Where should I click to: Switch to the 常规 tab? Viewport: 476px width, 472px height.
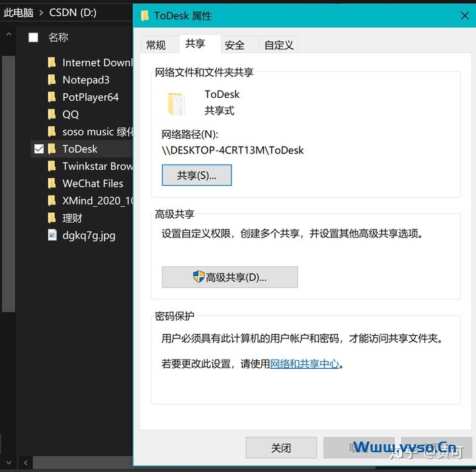[156, 45]
